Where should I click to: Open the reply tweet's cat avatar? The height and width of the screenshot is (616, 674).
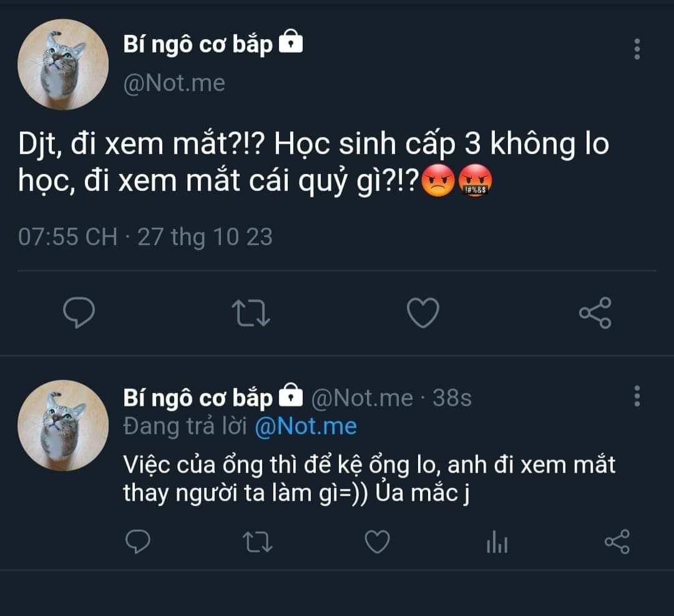click(62, 426)
